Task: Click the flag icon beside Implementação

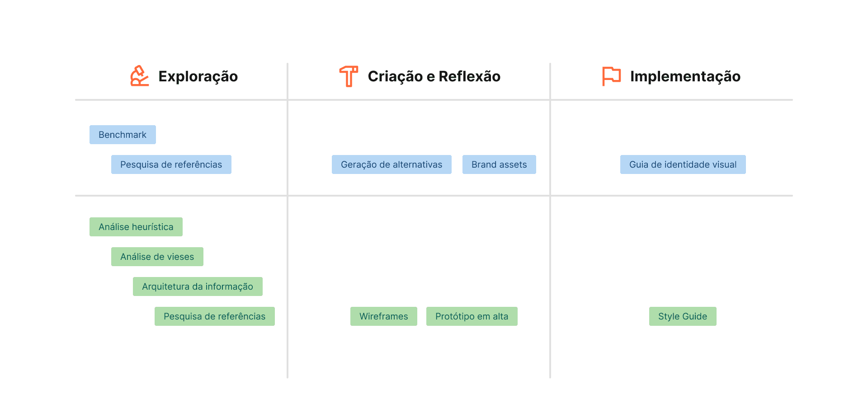Action: point(611,76)
